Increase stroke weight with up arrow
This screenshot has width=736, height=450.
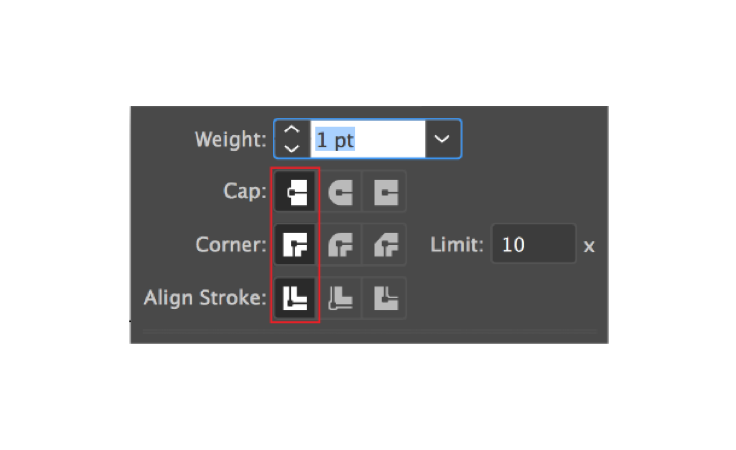(x=291, y=131)
